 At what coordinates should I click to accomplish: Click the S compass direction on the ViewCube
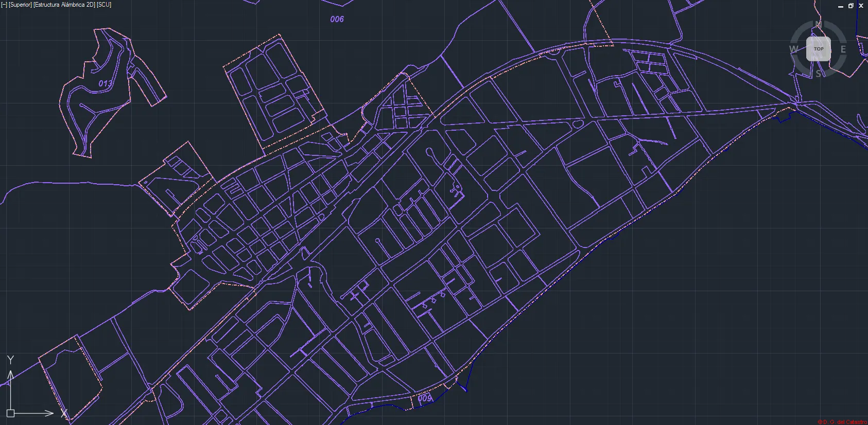tap(819, 74)
